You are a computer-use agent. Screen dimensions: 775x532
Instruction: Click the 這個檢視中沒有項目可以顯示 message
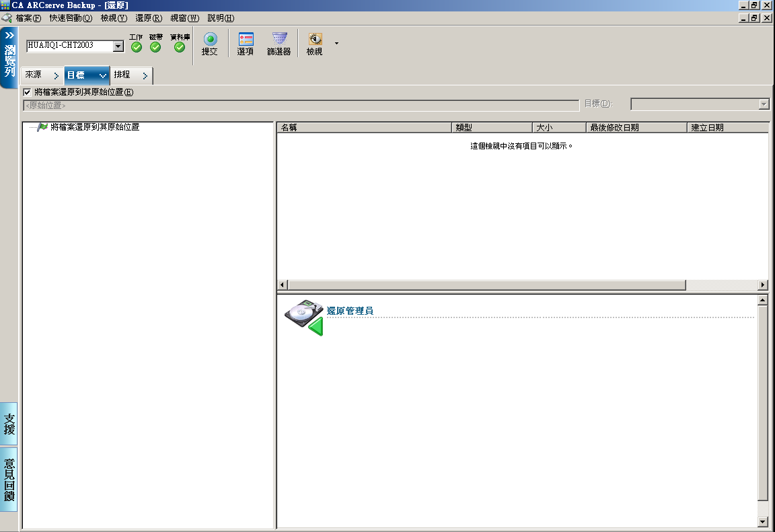coord(521,146)
